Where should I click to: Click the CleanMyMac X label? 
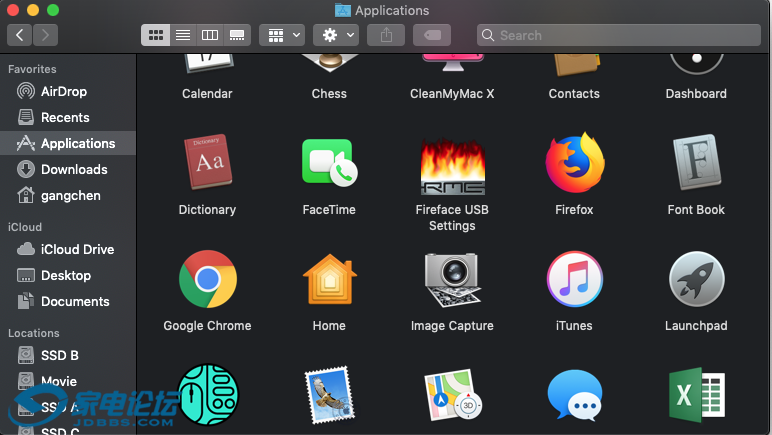click(x=452, y=93)
